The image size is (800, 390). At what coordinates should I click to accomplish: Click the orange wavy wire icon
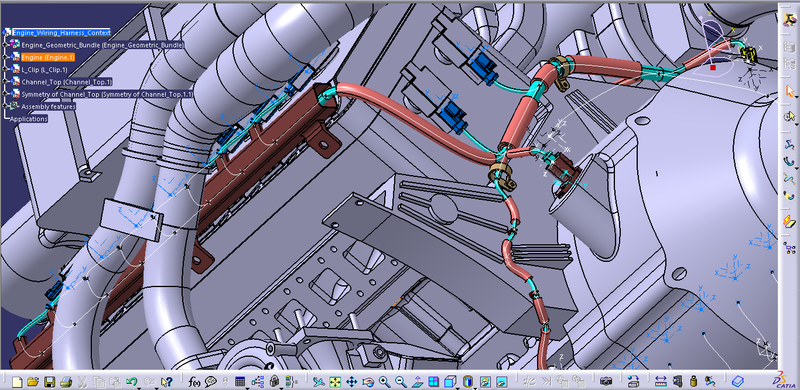point(789,179)
